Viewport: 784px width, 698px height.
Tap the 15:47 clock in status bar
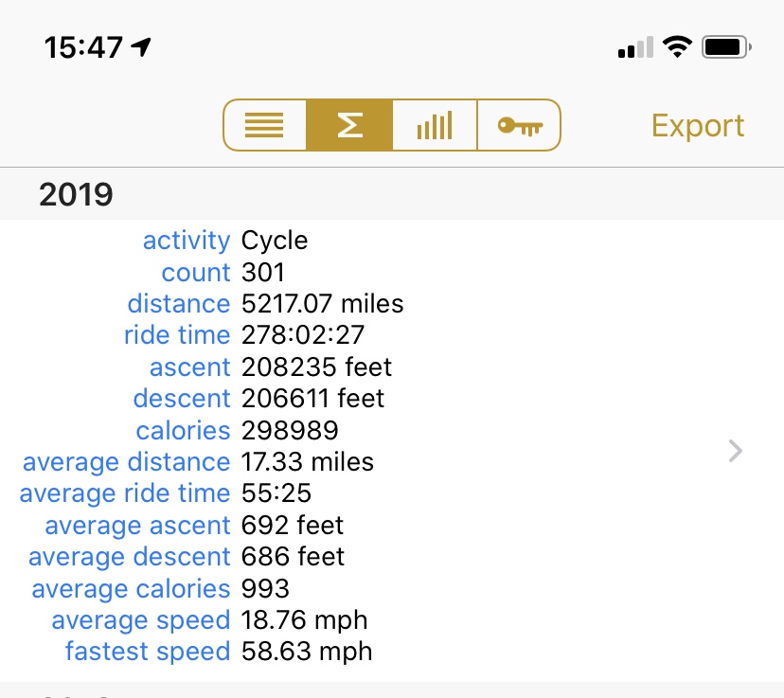click(x=83, y=46)
